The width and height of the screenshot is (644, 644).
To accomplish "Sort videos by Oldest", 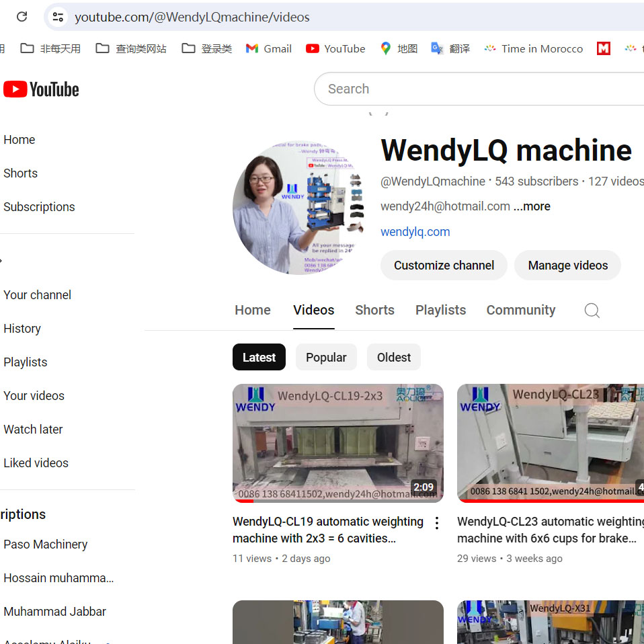I will (x=393, y=358).
